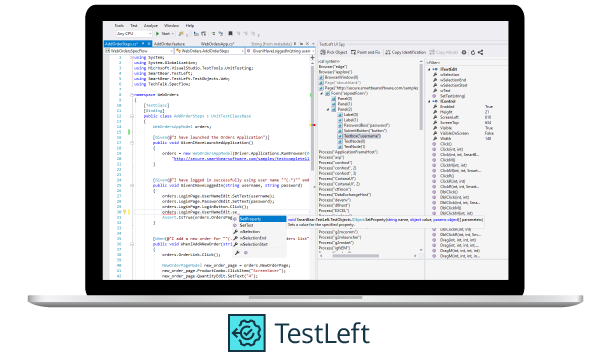Collapse the namespace WebOrders code region
Screen dimensions: 601x364
(x=132, y=95)
